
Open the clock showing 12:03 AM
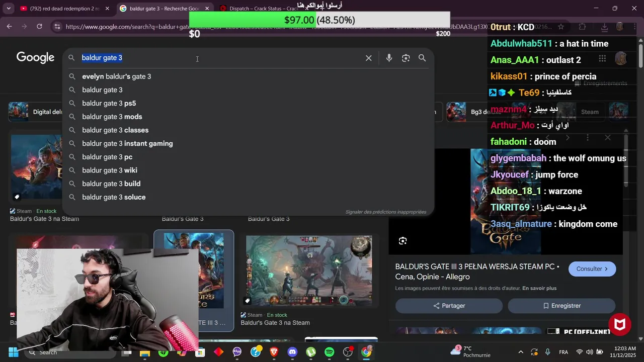pos(622,352)
